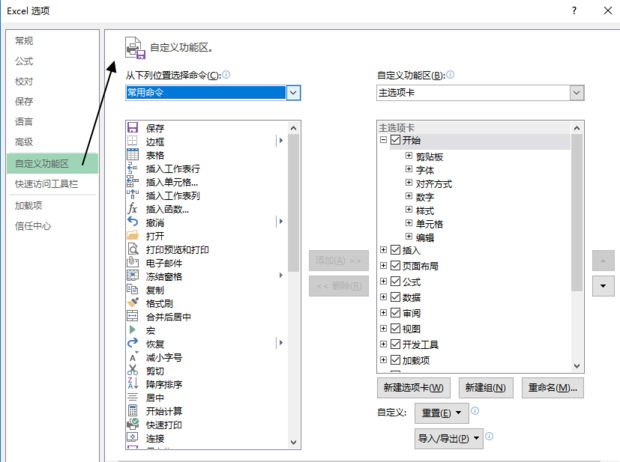This screenshot has width=620, height=462.
Task: Expand the 样式 group
Action: (x=409, y=210)
